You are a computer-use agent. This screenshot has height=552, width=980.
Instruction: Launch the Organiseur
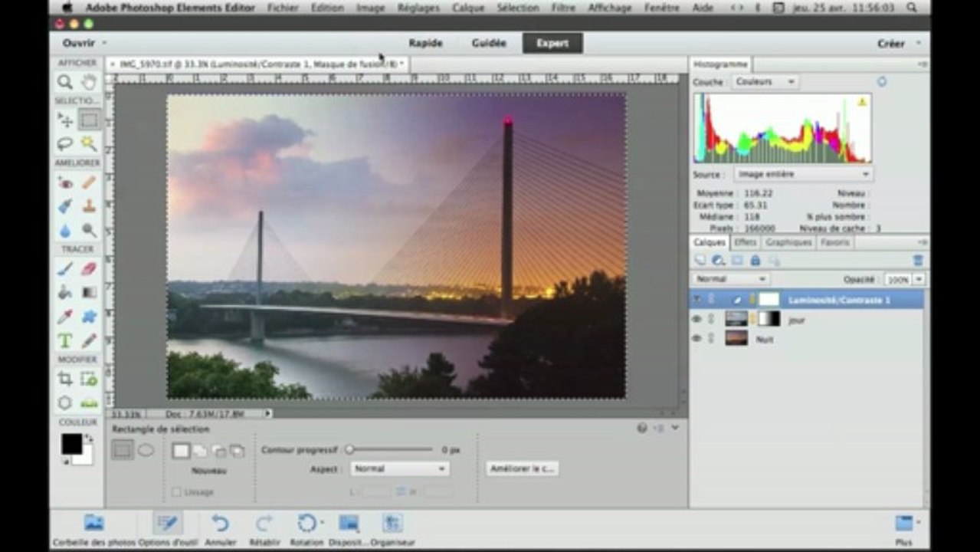tap(392, 523)
